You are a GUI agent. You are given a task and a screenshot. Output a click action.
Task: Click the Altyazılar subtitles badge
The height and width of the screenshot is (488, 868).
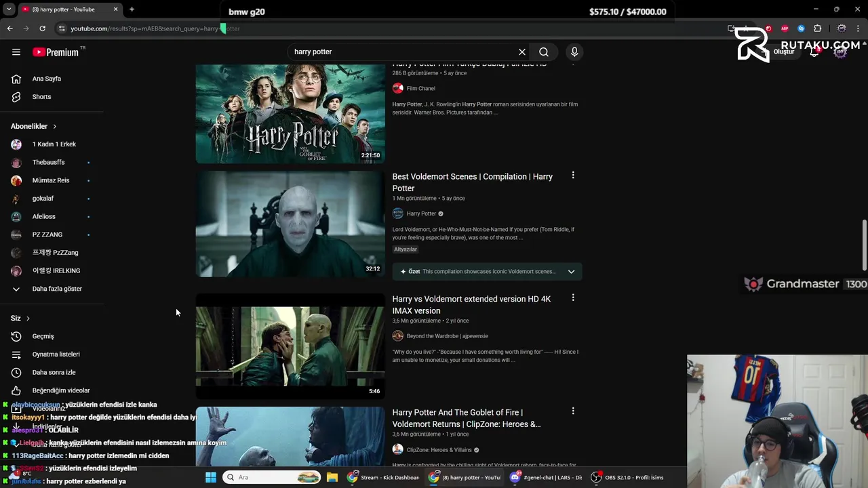[406, 249]
